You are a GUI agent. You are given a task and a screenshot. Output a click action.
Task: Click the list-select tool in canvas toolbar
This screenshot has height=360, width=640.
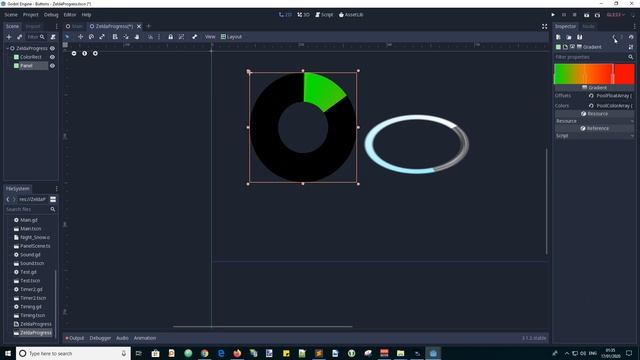point(115,37)
